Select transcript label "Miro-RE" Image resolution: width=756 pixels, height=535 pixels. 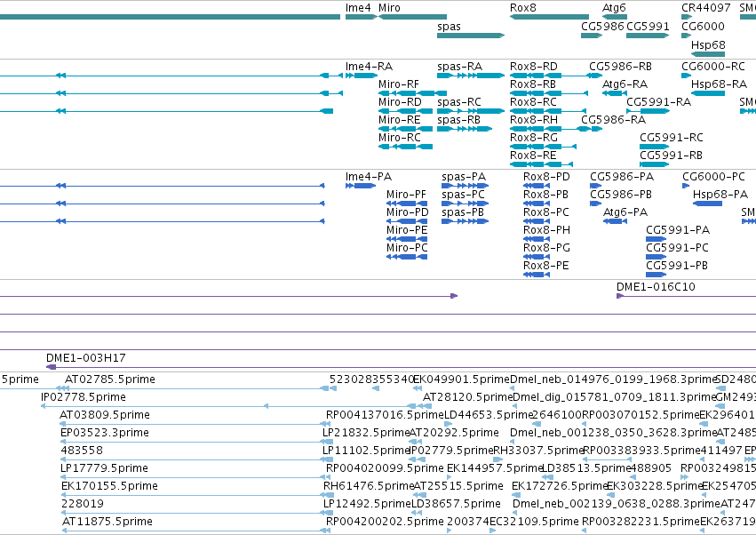click(x=399, y=120)
